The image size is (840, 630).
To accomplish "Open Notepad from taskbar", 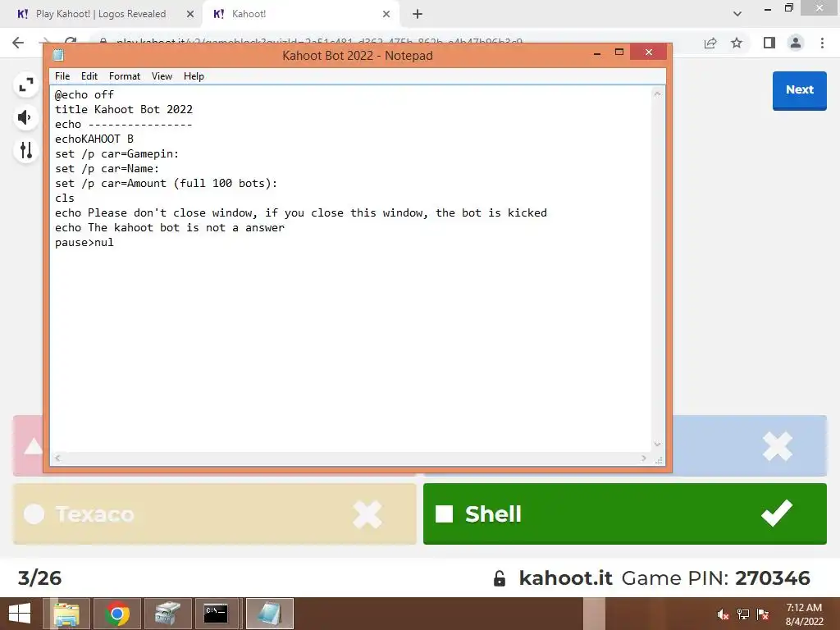I will (x=269, y=614).
